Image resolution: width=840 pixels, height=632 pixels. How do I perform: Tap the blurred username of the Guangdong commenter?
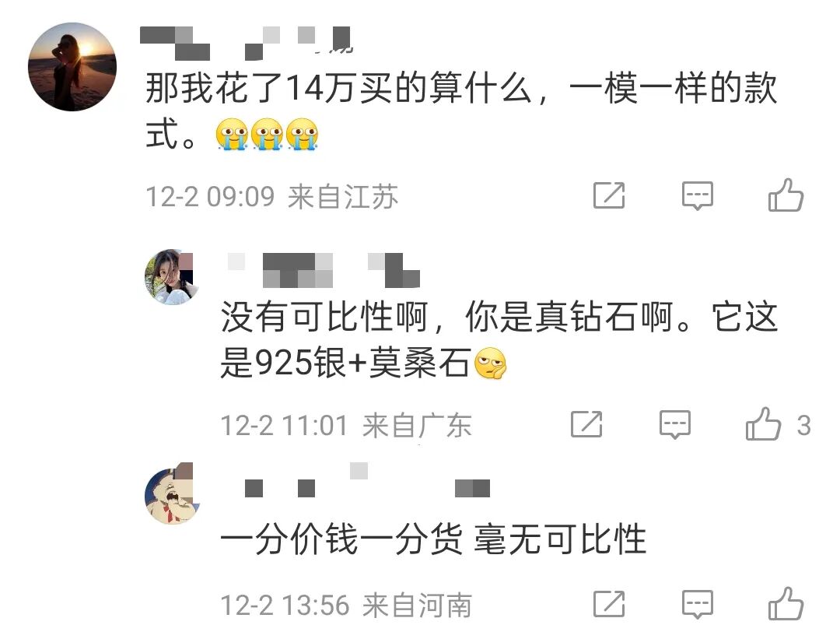tap(324, 270)
